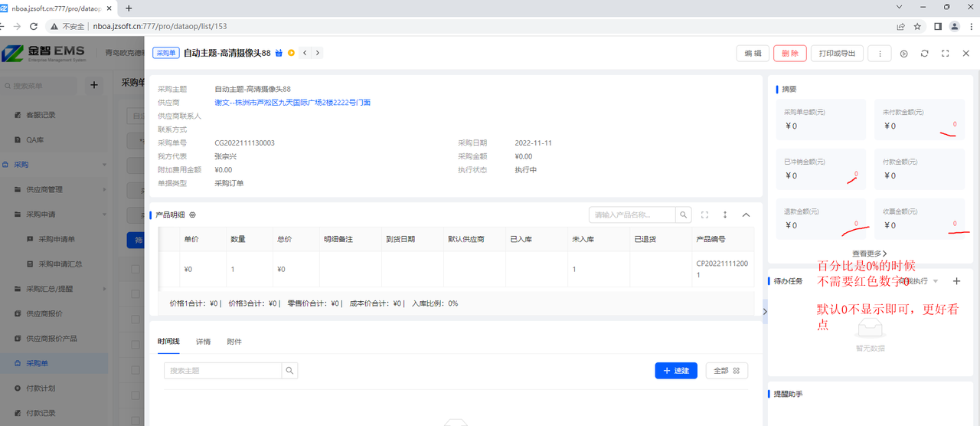Image resolution: width=980 pixels, height=426 pixels.
Task: Open 打印或导出 print or export
Action: pos(837,54)
